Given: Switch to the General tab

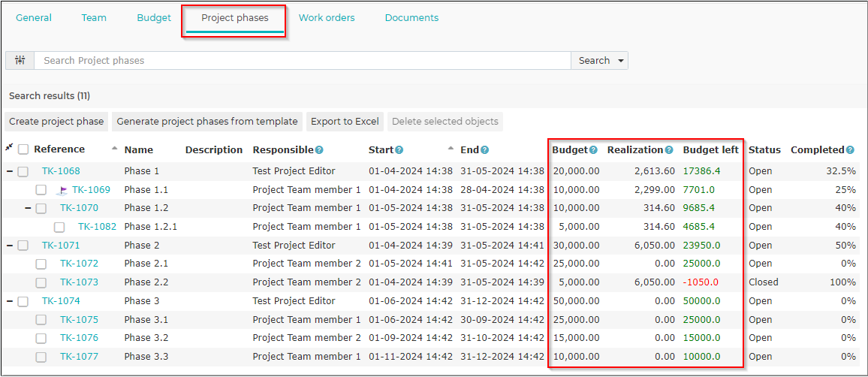Looking at the screenshot, I should point(34,18).
